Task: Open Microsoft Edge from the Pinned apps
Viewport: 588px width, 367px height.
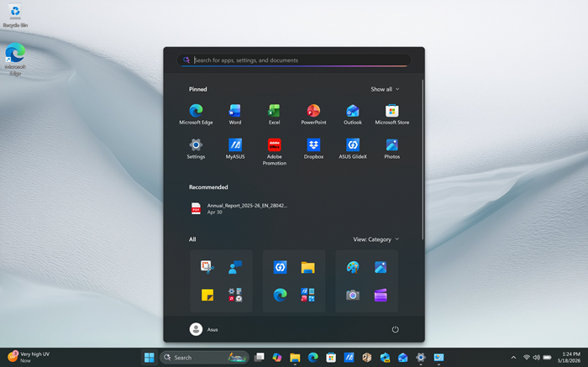Action: coord(196,114)
